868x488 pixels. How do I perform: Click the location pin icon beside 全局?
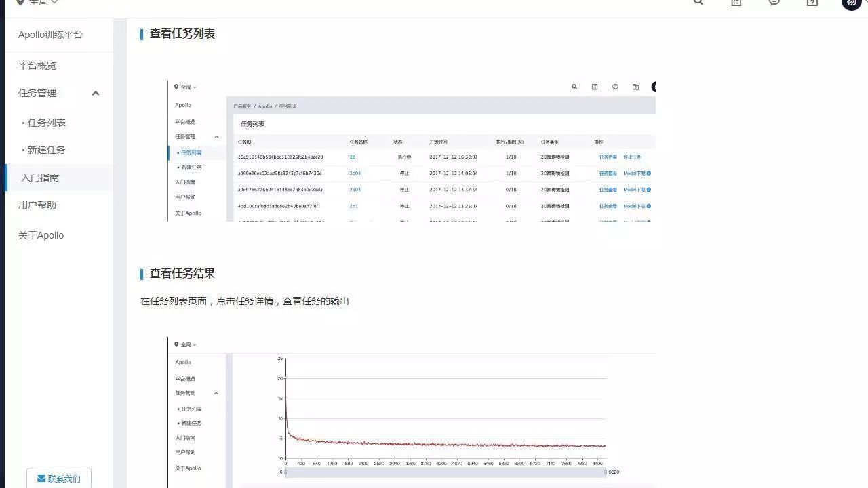pos(20,3)
